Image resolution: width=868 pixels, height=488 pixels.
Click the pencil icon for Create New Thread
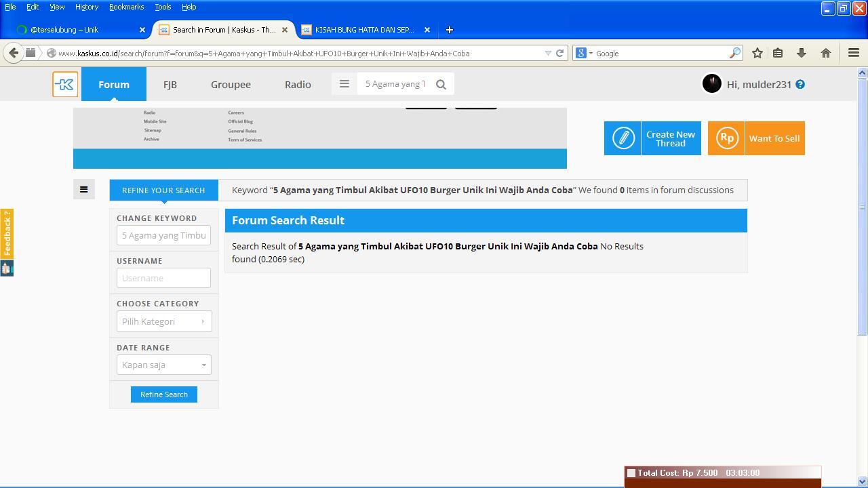pyautogui.click(x=623, y=138)
